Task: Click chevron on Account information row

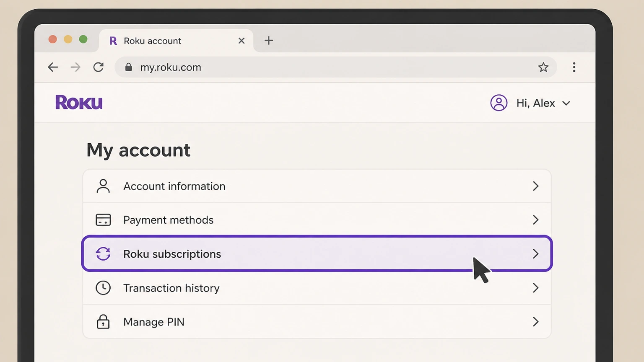Action: pyautogui.click(x=535, y=186)
